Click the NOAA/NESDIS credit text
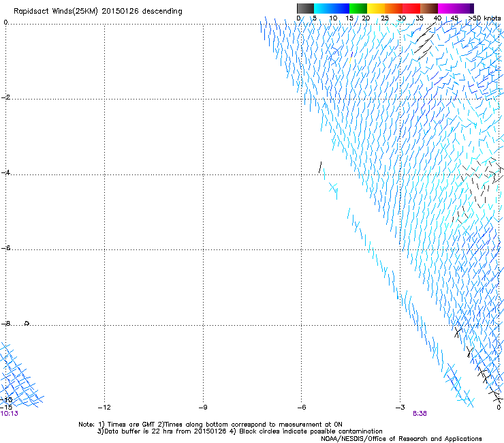Viewport: 504px width, 443px height. click(401, 439)
